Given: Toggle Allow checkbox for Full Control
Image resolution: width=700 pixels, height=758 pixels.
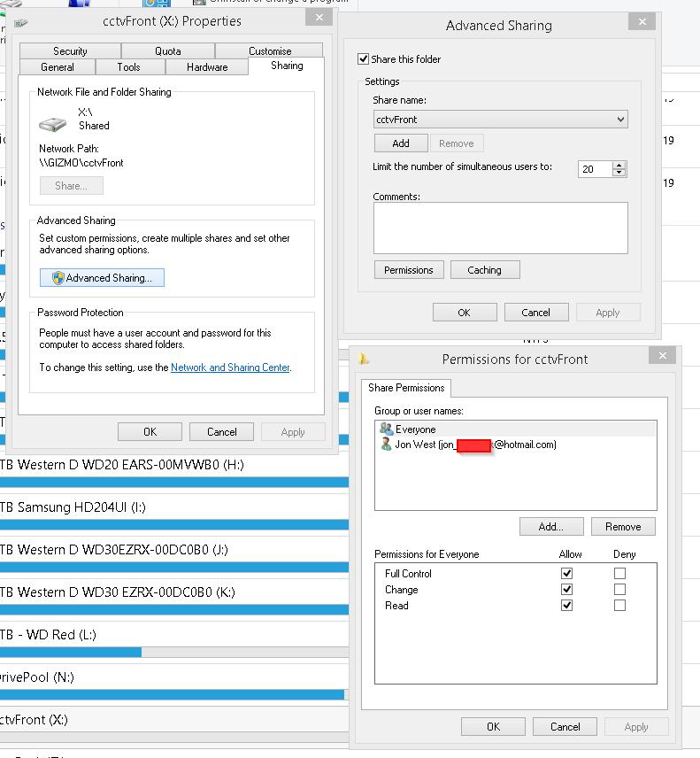Looking at the screenshot, I should (x=567, y=574).
